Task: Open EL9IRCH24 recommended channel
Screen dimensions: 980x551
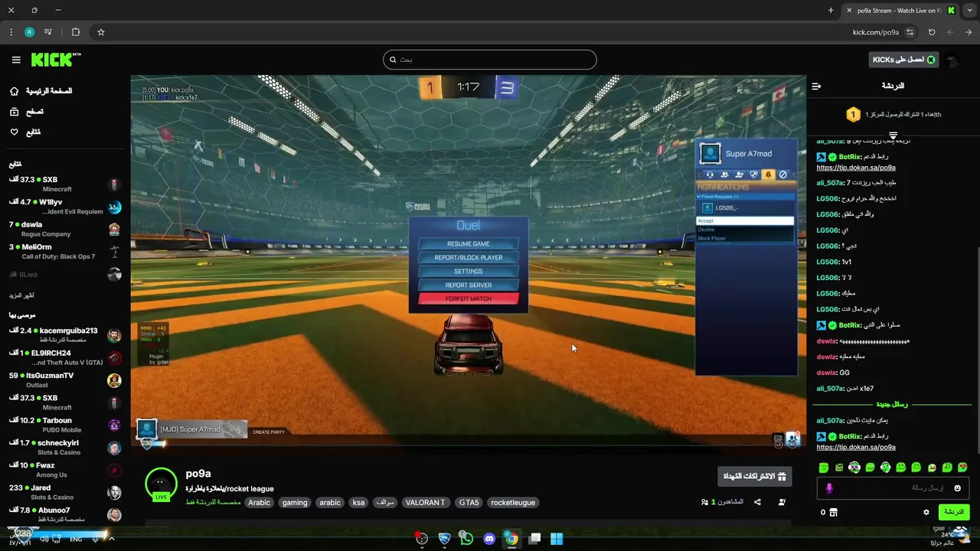Action: tap(65, 357)
